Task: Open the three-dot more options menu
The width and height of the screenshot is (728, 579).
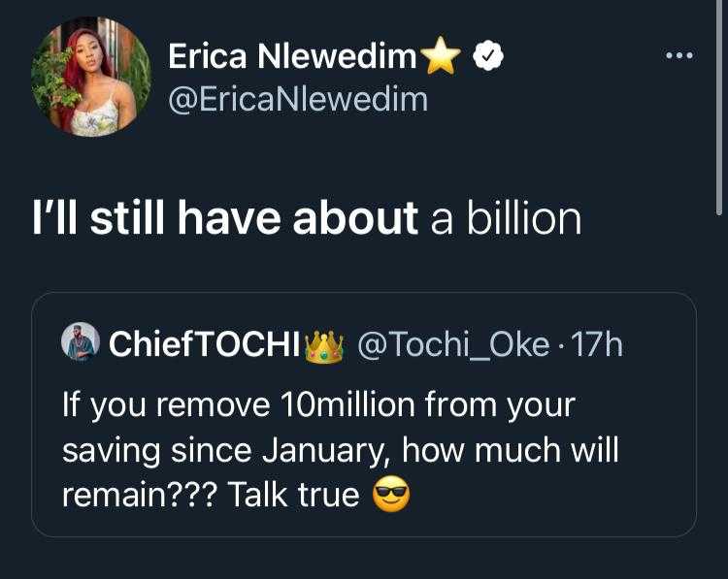Action: pos(678,55)
